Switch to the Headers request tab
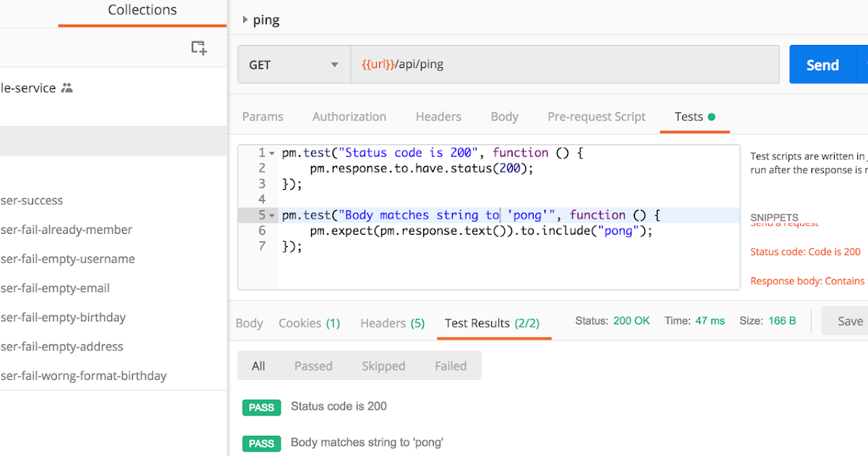Viewport: 868px width, 456px height. pyautogui.click(x=438, y=117)
